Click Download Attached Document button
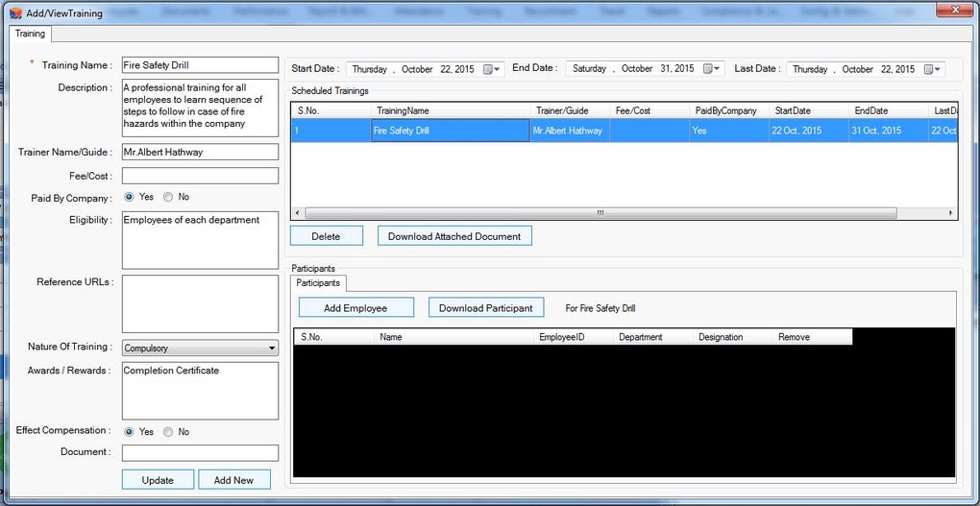Screen dimensions: 980x506 click(x=454, y=236)
